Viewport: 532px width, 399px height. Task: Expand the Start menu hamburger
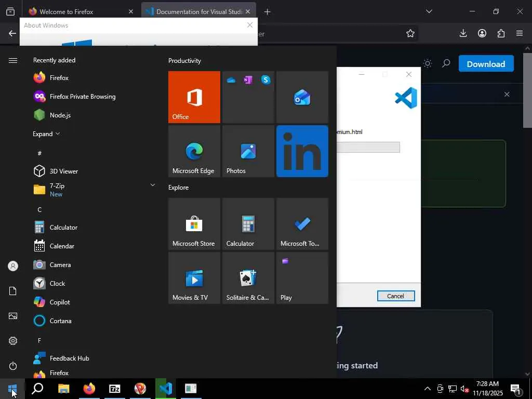click(13, 60)
